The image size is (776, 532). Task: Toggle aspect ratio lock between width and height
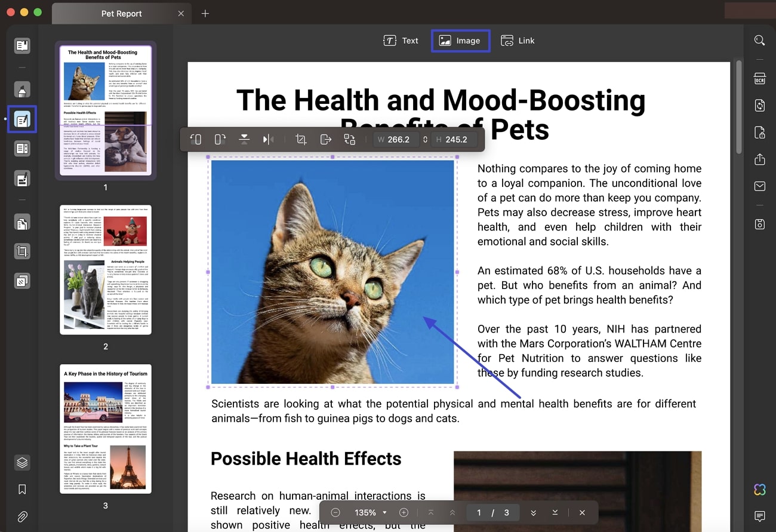[425, 139]
